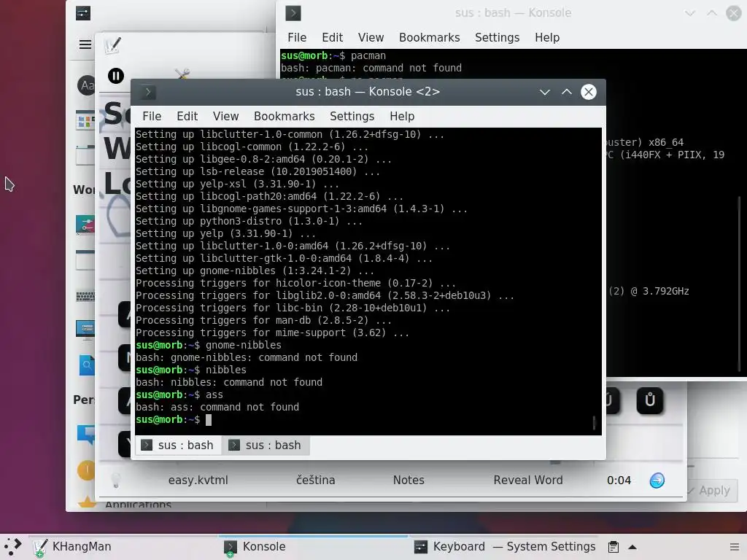
Task: Pause the KHangMan game
Action: (116, 76)
